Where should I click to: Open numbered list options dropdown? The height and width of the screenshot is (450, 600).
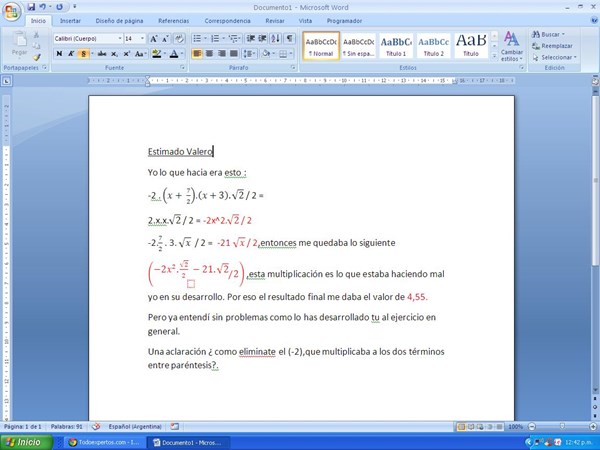(x=223, y=39)
